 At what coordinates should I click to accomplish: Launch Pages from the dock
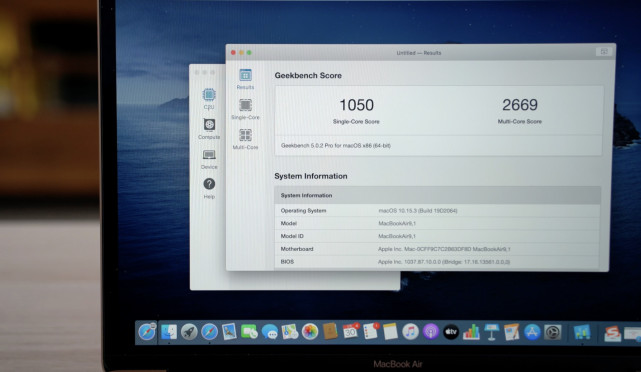point(511,332)
